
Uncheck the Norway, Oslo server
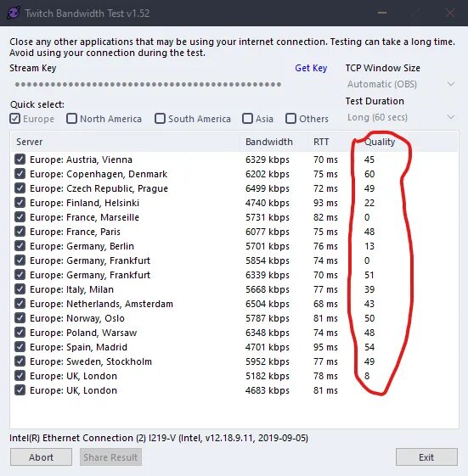click(x=20, y=318)
